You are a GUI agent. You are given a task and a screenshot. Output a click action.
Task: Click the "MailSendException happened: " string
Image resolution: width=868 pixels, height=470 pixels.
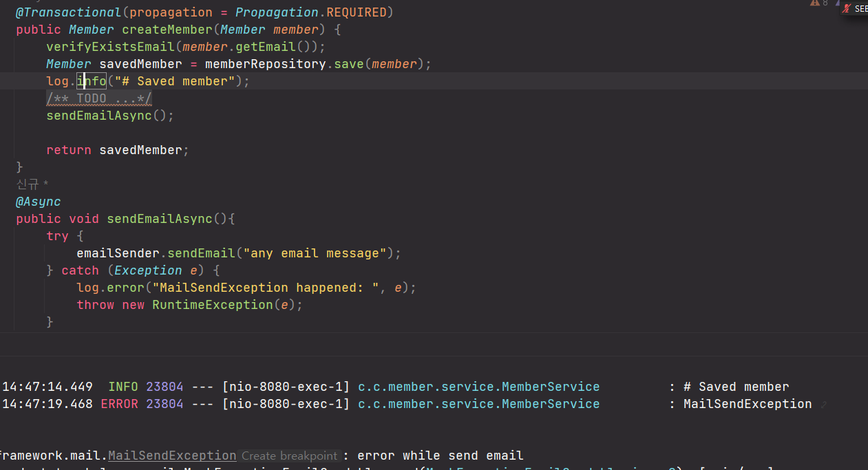click(266, 288)
